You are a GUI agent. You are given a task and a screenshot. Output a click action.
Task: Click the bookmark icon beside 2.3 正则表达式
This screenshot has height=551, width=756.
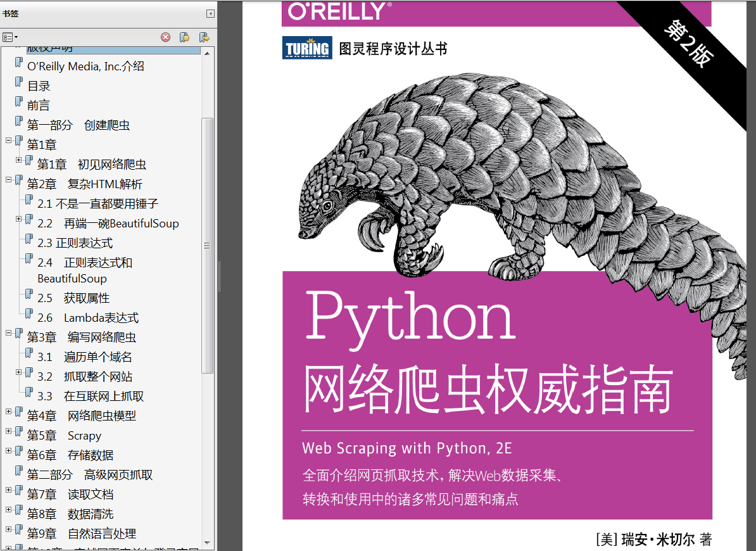tap(29, 239)
